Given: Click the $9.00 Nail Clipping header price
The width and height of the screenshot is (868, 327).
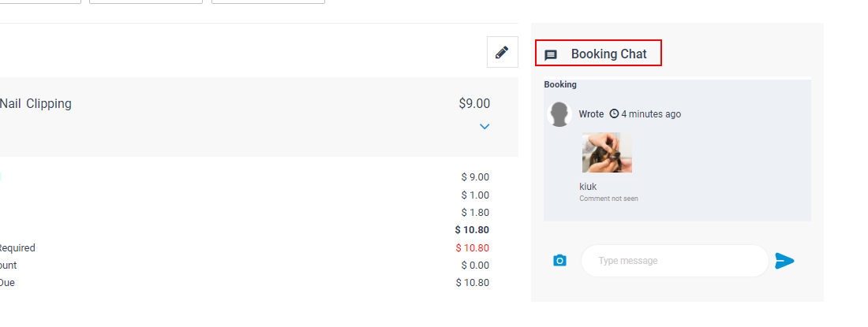Looking at the screenshot, I should point(474,103).
